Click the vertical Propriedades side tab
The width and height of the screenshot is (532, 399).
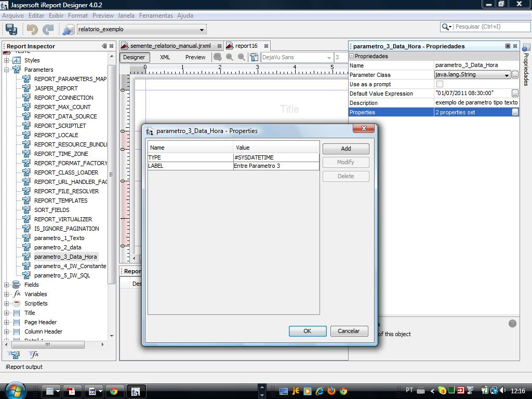(x=526, y=65)
